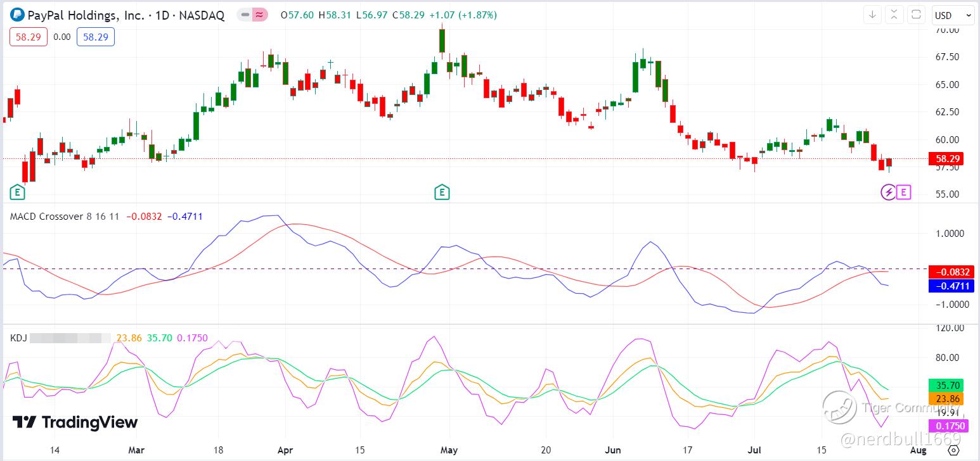The image size is (980, 461).
Task: Select the pink ≈ segment of the pill toggle
Action: click(x=260, y=15)
